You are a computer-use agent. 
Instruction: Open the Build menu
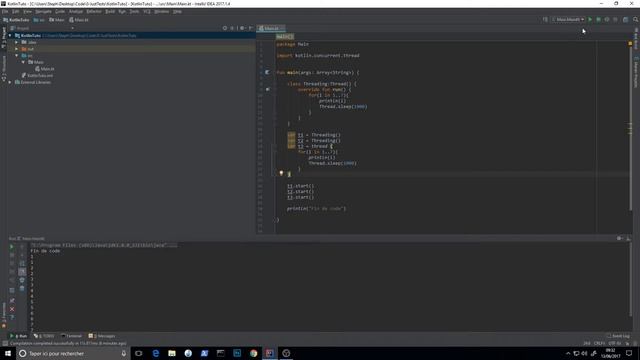coord(110,11)
